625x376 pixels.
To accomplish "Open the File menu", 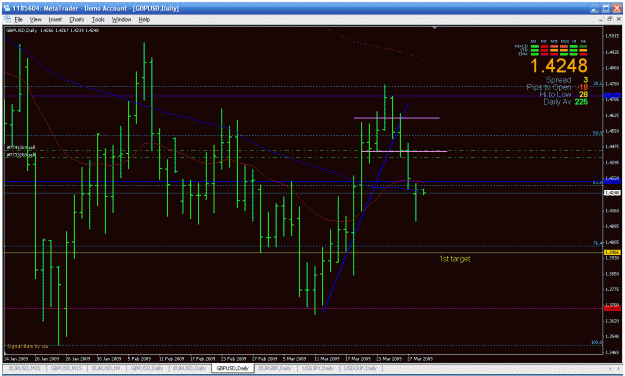I will (19, 19).
